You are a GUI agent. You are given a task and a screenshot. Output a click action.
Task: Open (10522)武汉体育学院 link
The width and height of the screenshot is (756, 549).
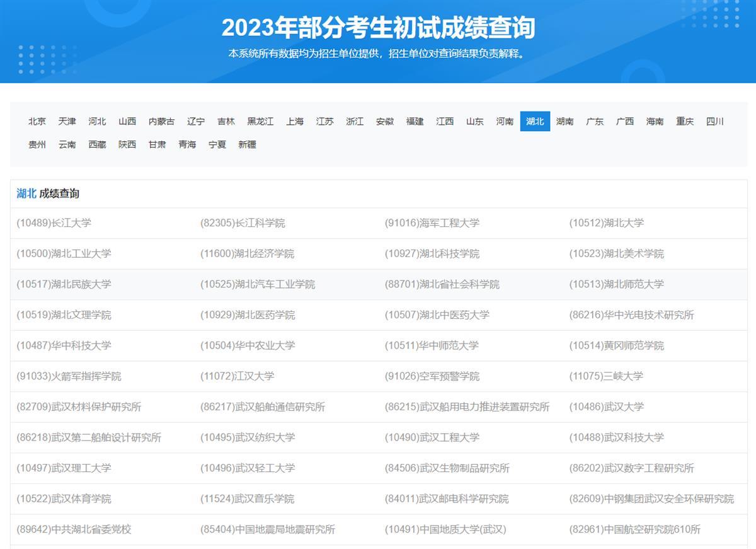tap(64, 499)
